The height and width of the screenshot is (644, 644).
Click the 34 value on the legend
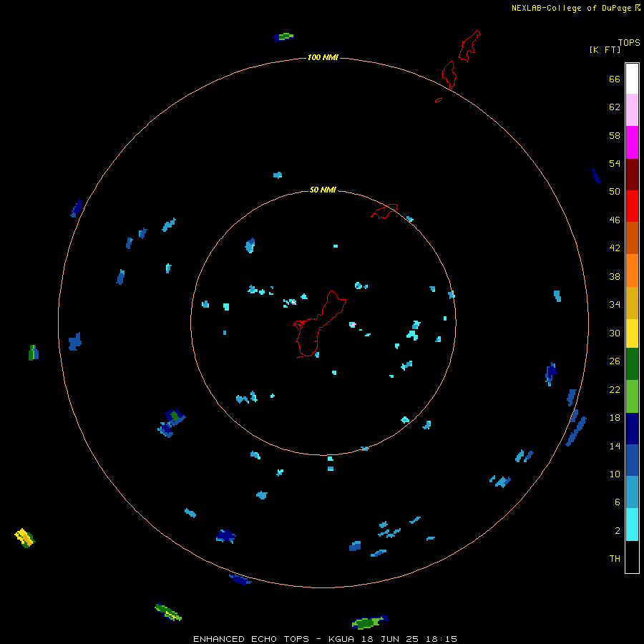[x=615, y=304]
